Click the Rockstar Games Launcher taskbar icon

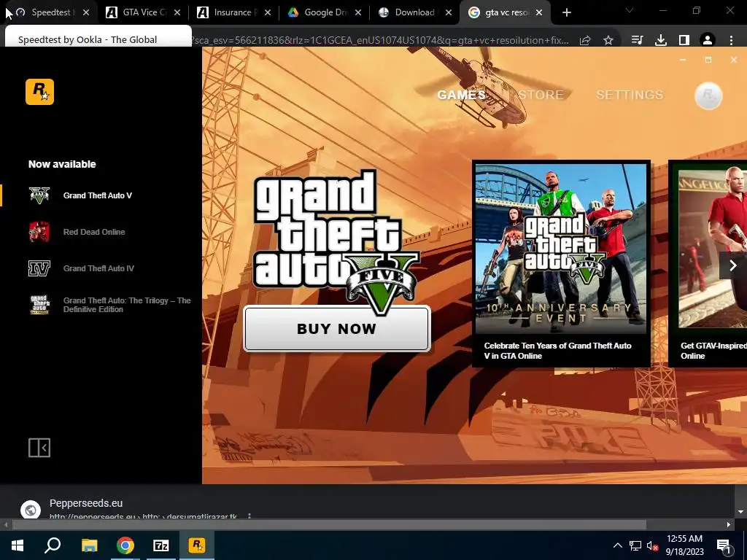click(x=197, y=545)
